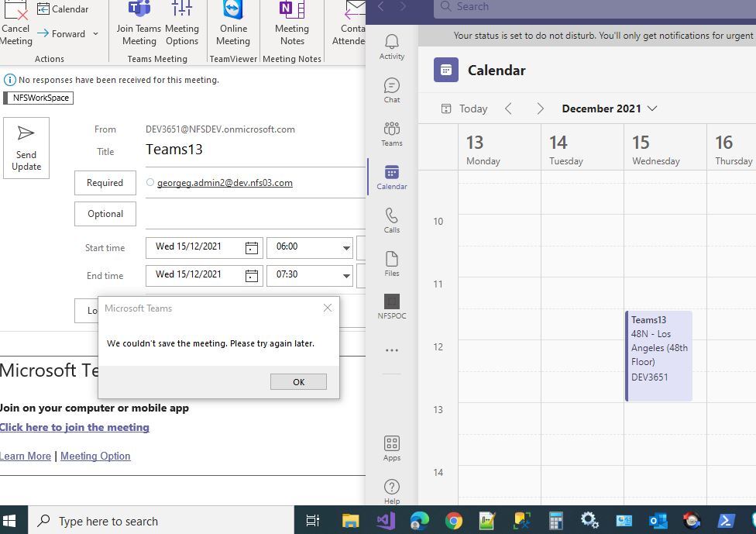The width and height of the screenshot is (756, 534).
Task: Expand December 2021 month picker
Action: (610, 109)
